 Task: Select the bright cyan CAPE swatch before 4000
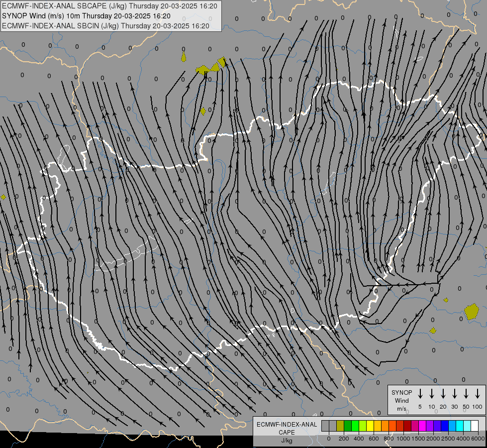tap(460, 426)
